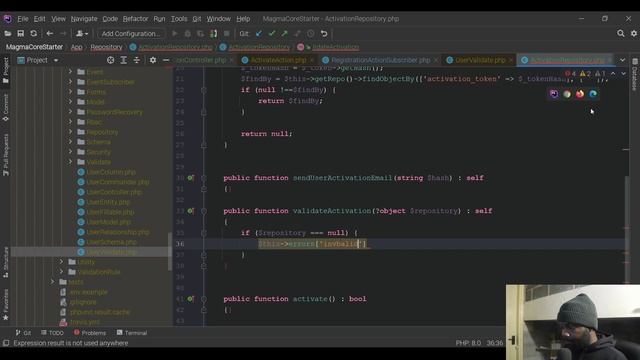The height and width of the screenshot is (360, 640).
Task: Toggle the Pull Requests tool window button
Action: [6, 155]
